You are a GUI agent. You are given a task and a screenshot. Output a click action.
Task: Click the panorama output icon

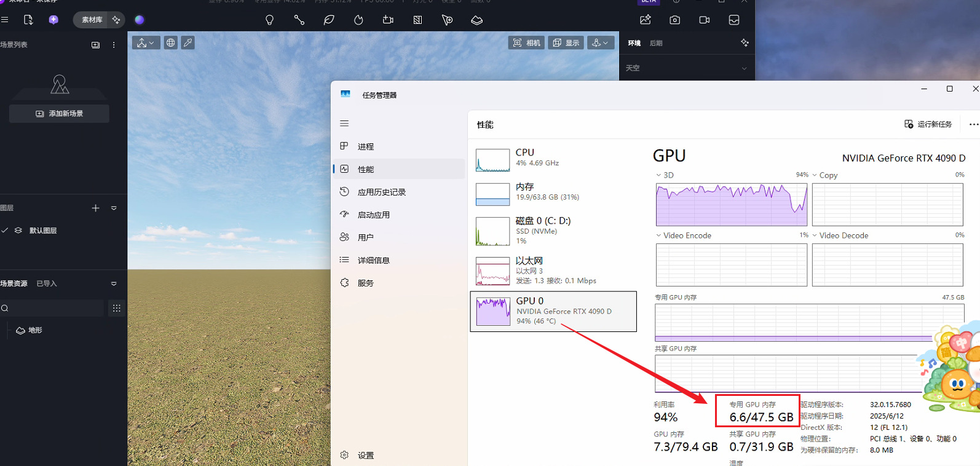click(734, 20)
